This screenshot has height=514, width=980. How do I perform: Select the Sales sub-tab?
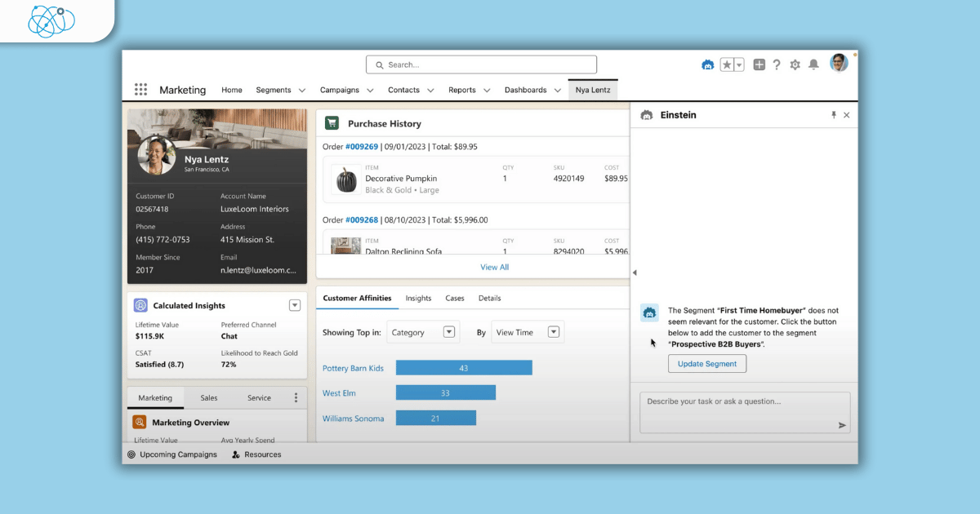click(x=209, y=397)
